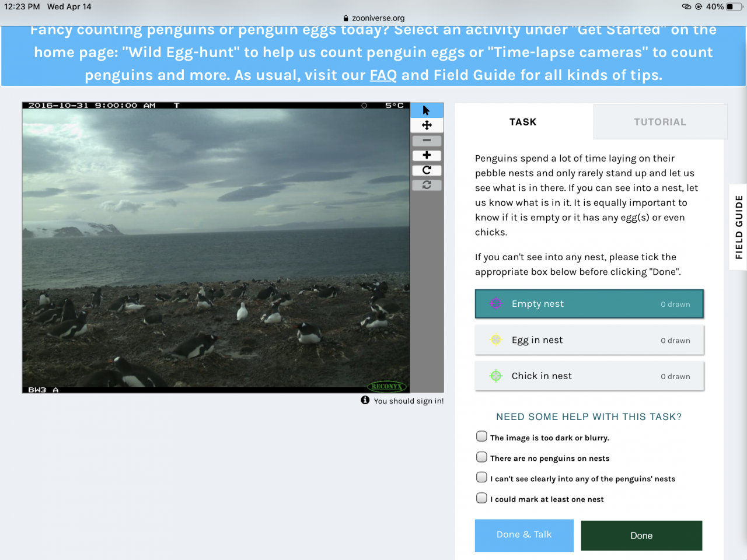Click the zooniverse.org address bar
This screenshot has width=747, height=560.
pyautogui.click(x=373, y=18)
